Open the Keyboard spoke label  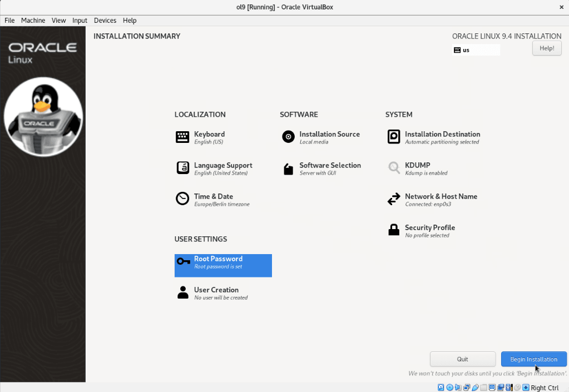click(209, 134)
